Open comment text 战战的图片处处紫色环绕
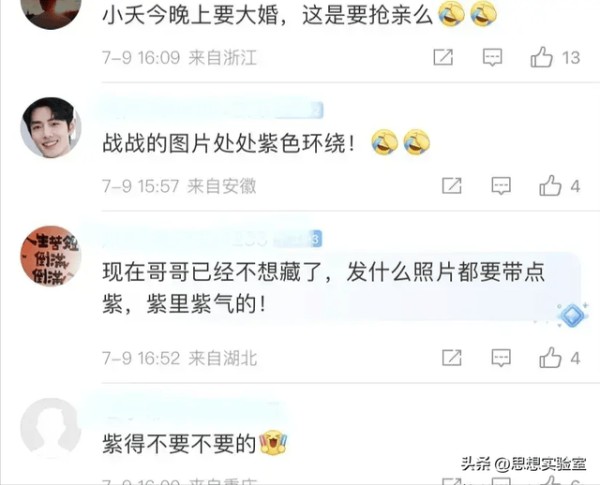The width and height of the screenshot is (600, 485). click(x=229, y=144)
